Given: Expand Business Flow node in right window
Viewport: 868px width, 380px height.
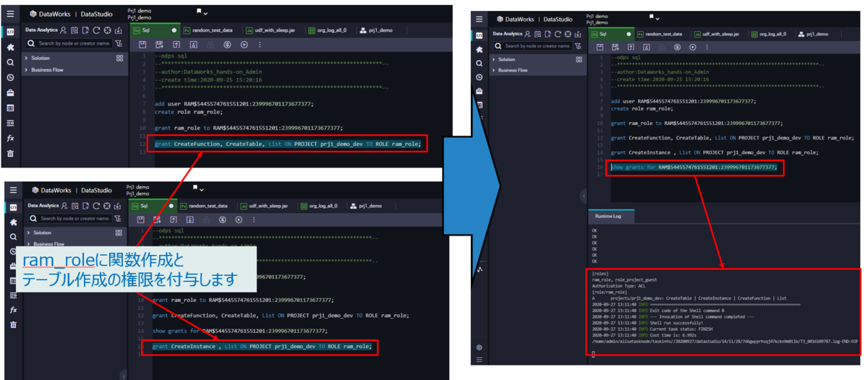Looking at the screenshot, I should pyautogui.click(x=494, y=70).
